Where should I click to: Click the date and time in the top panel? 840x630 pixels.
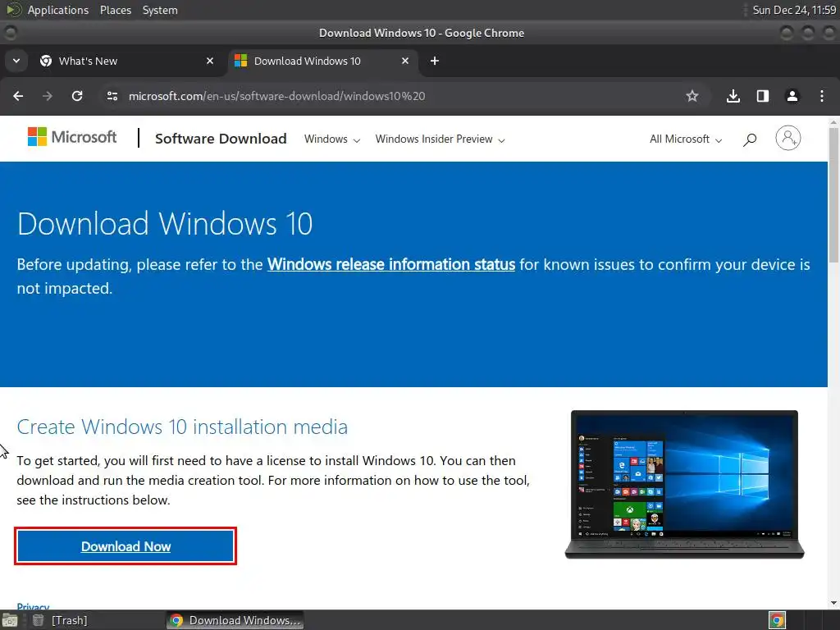[794, 10]
